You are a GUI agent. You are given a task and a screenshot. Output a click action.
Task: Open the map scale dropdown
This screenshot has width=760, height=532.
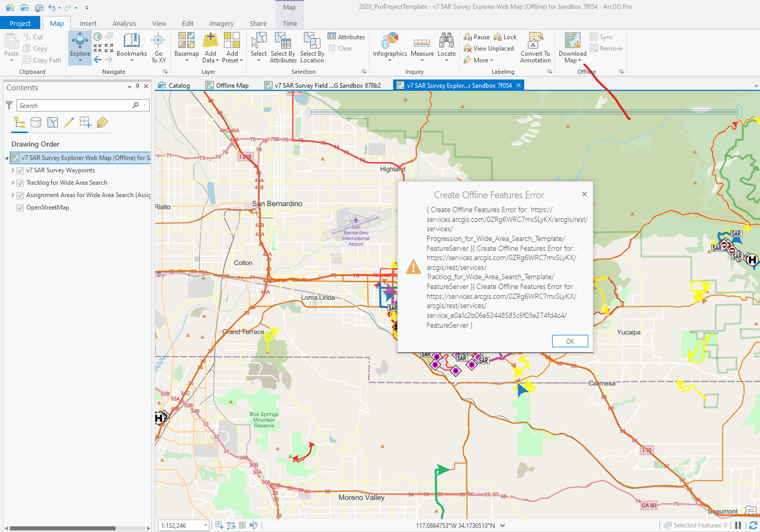pyautogui.click(x=205, y=525)
